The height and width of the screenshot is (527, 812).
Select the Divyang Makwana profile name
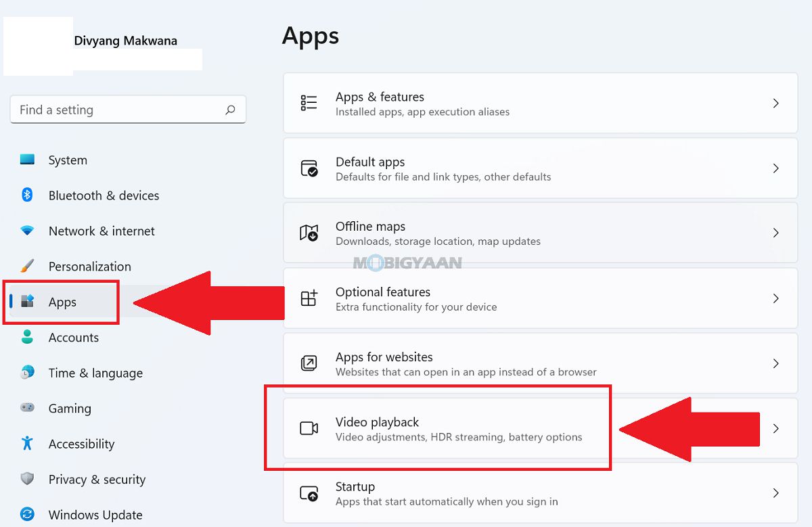[125, 41]
